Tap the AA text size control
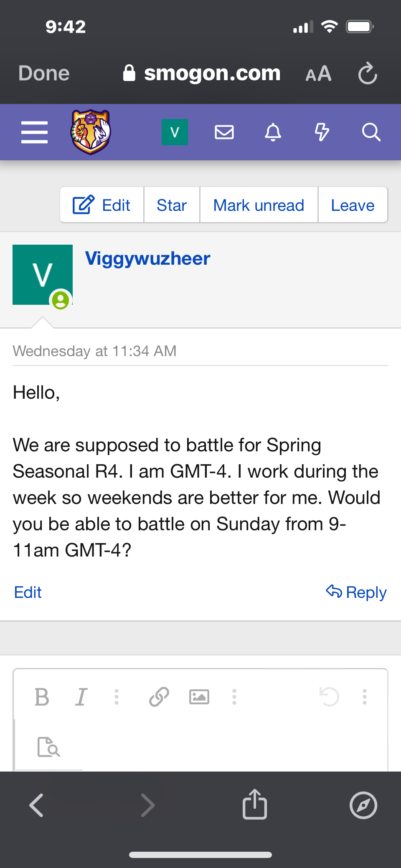 point(318,74)
